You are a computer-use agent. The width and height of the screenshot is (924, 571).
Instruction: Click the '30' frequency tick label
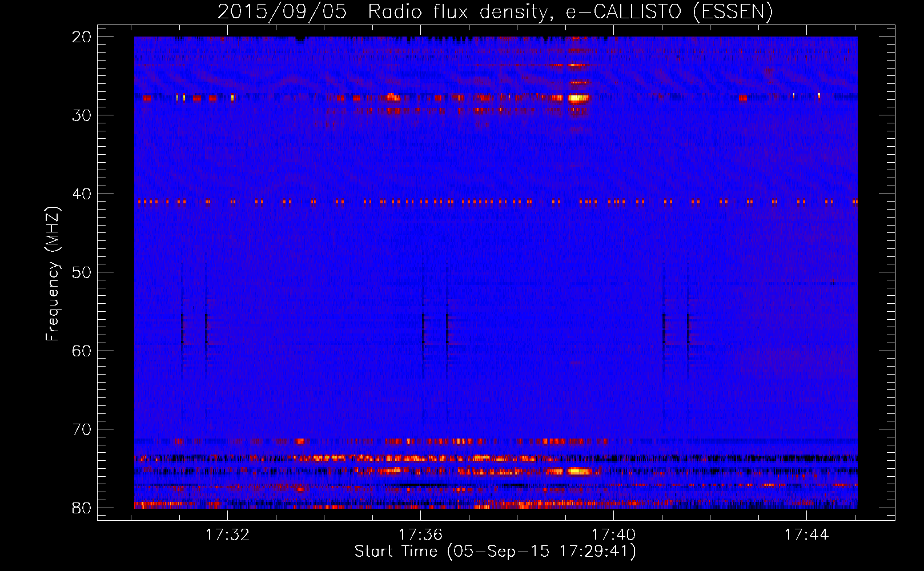(x=82, y=115)
